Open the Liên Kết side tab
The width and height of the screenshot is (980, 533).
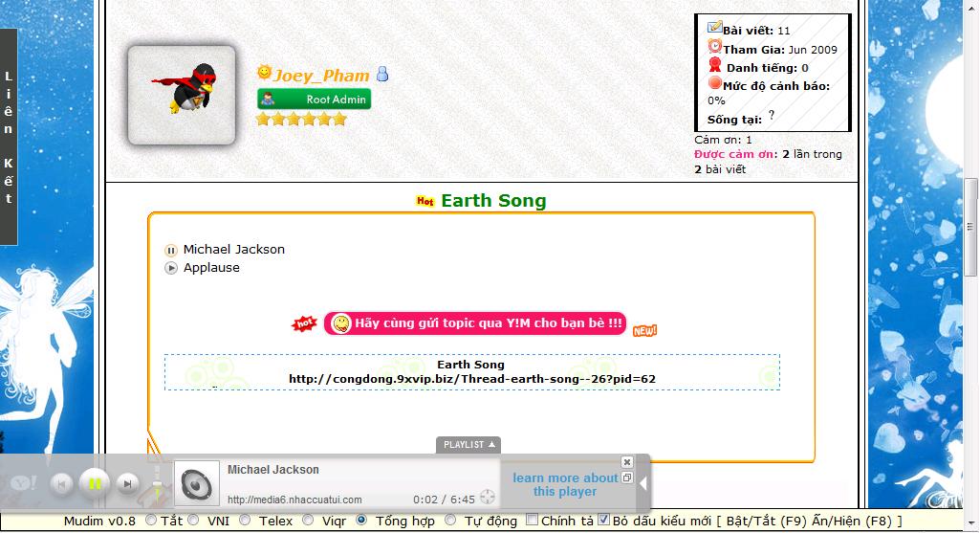(x=9, y=137)
